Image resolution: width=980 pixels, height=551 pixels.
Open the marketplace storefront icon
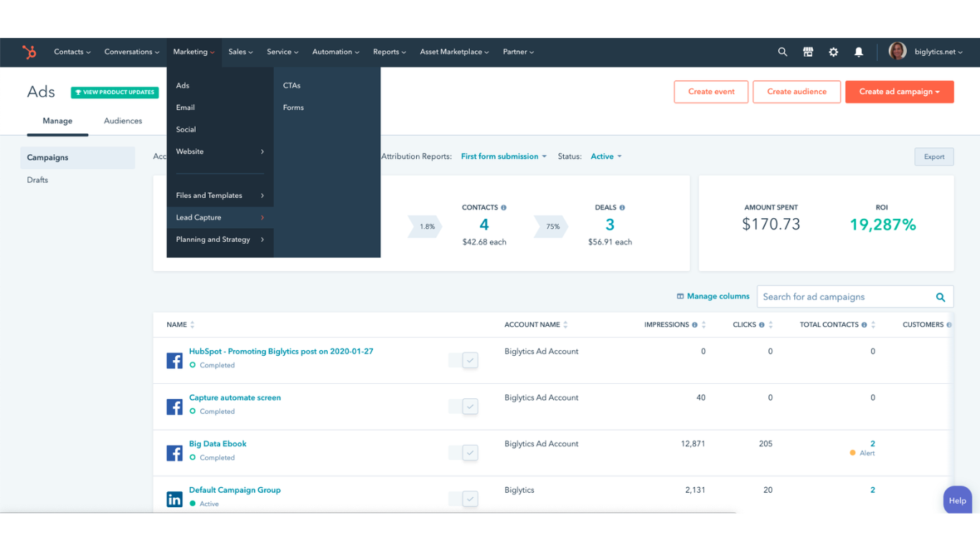point(808,52)
